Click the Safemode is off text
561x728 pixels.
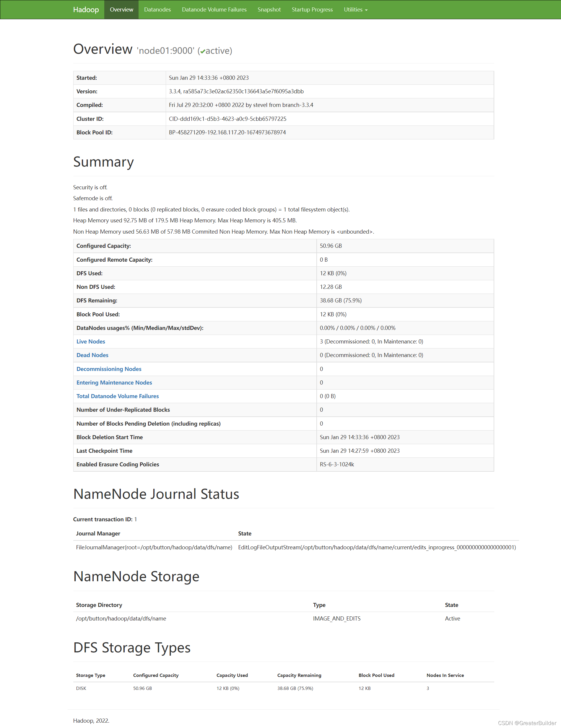point(93,198)
